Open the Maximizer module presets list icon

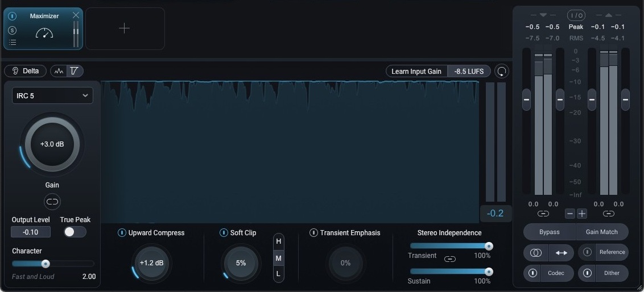(x=13, y=42)
